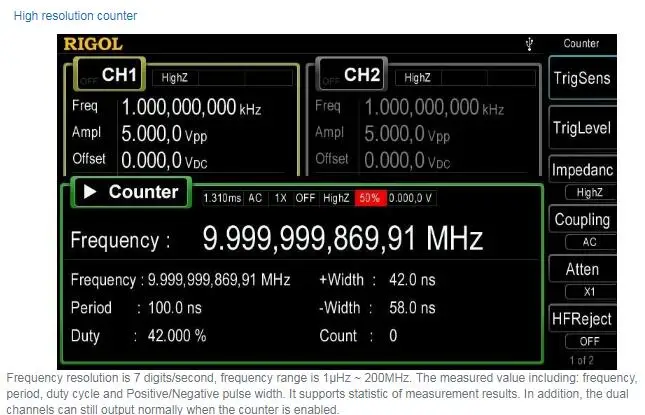Viewport: 645px width, 415px height.
Task: Select the TrigLevel softkey
Action: pos(582,128)
